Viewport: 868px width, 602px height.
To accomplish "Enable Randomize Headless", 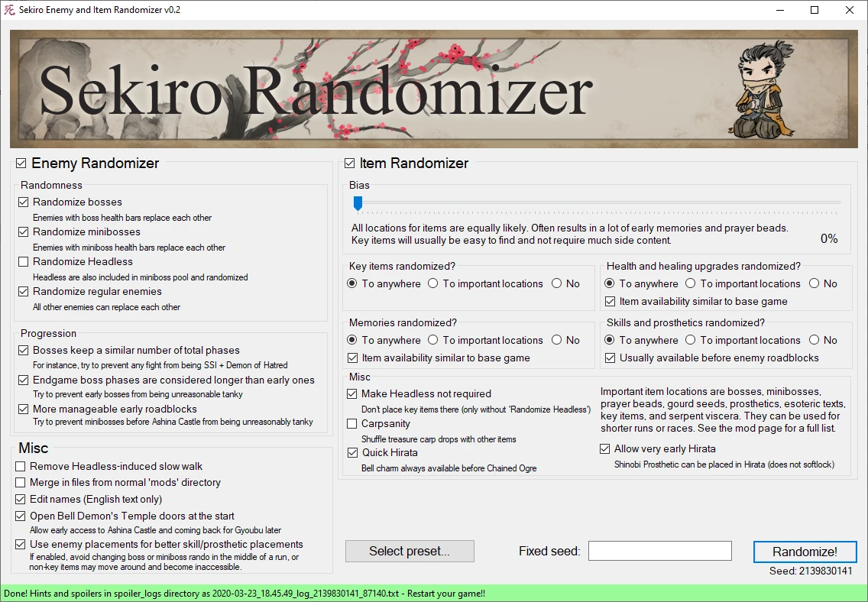I will [x=23, y=262].
